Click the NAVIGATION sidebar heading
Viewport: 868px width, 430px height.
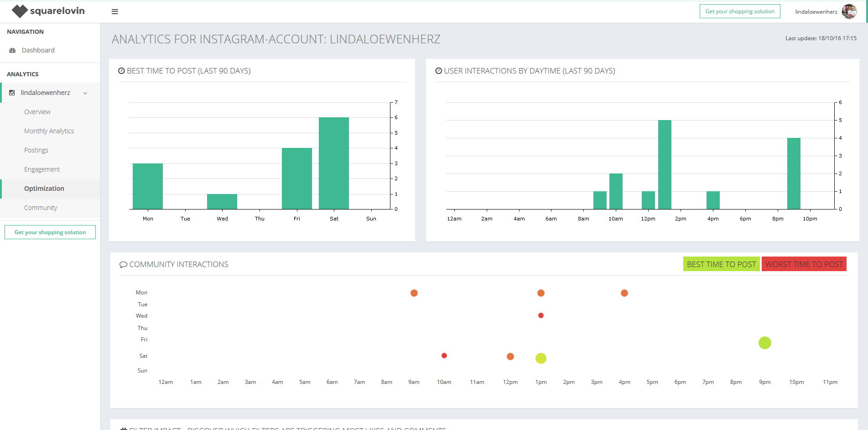point(26,31)
